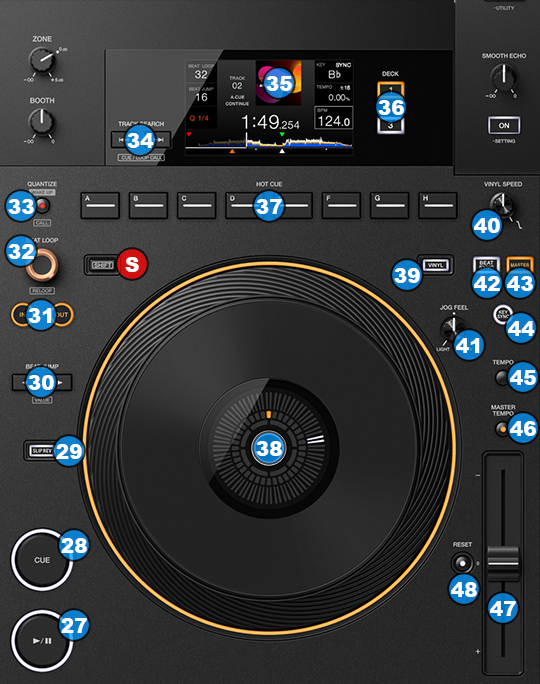This screenshot has width=540, height=684.
Task: Click the KEY SYNC round button
Action: [x=502, y=315]
